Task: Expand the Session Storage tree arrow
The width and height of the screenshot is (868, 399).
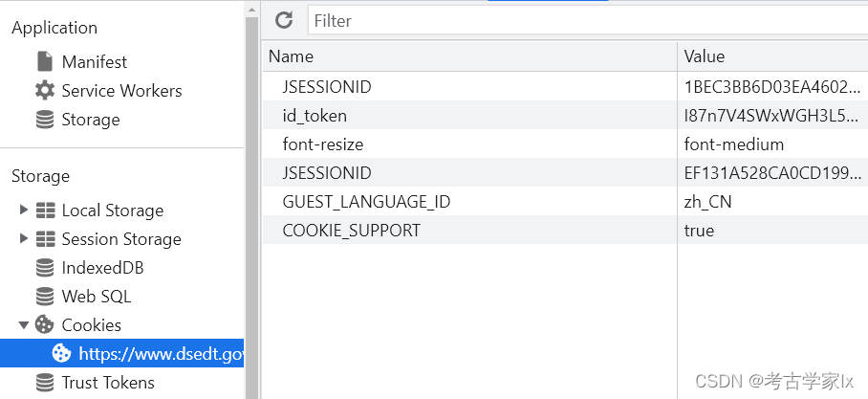Action: 24,239
